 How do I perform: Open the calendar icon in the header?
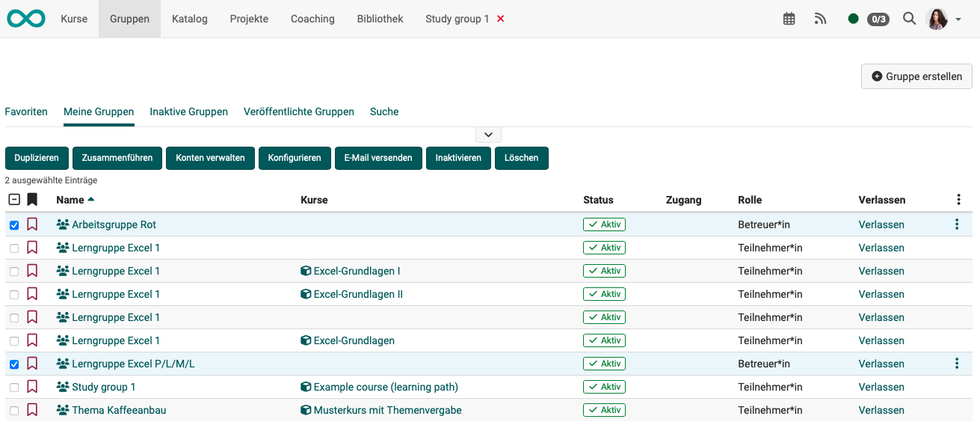(x=789, y=19)
